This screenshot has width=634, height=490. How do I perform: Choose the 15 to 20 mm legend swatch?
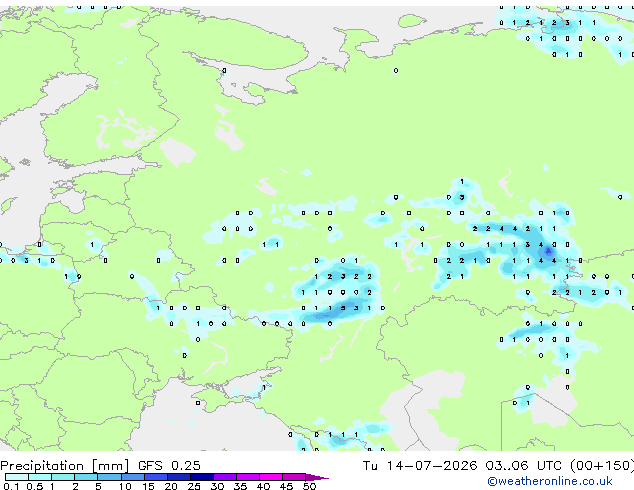(156, 477)
